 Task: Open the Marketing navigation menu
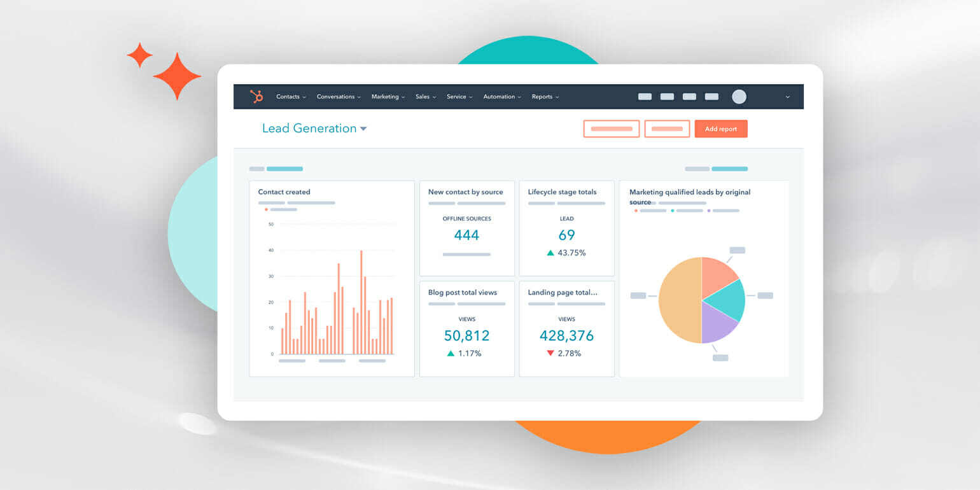click(x=388, y=97)
